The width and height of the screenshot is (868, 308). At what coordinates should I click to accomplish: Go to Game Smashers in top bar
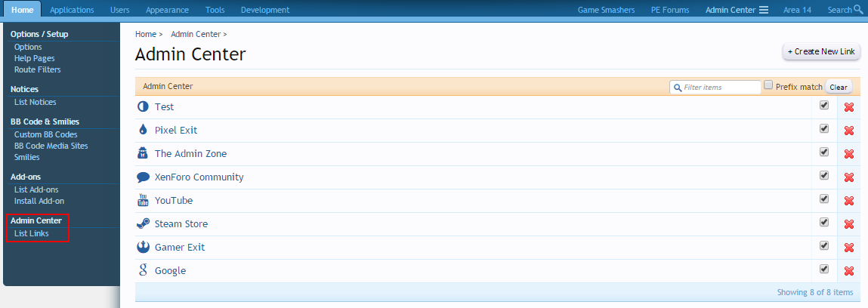(606, 10)
